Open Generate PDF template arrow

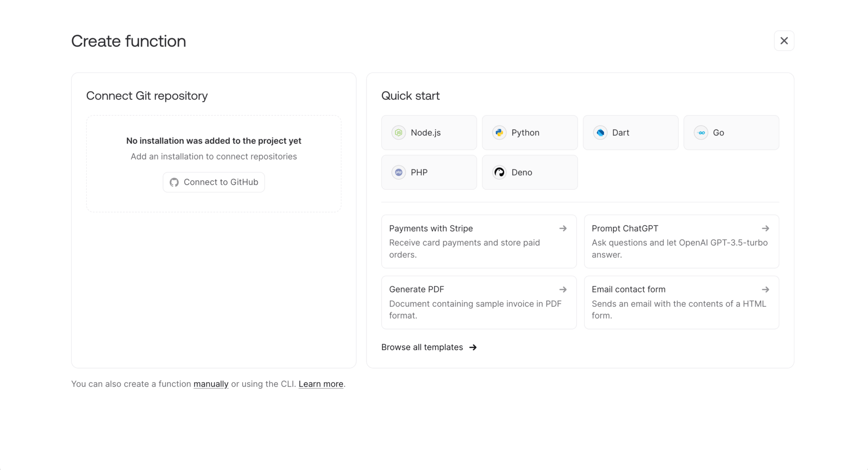[x=563, y=289]
